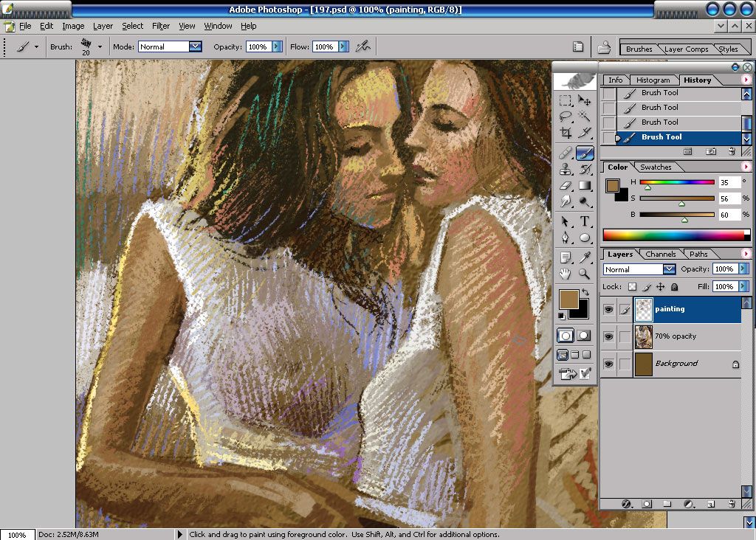Select the Clone Stamp tool
This screenshot has height=540, width=756.
point(566,169)
